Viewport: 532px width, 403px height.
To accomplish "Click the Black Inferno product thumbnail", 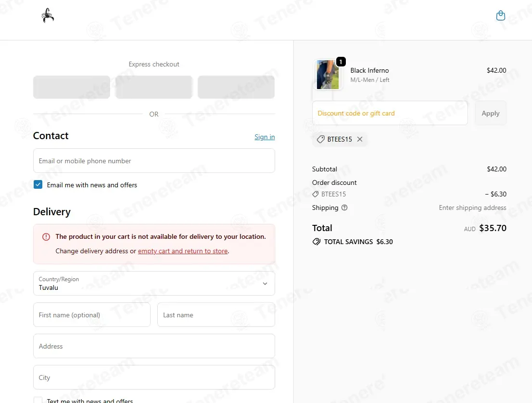I will pos(328,75).
